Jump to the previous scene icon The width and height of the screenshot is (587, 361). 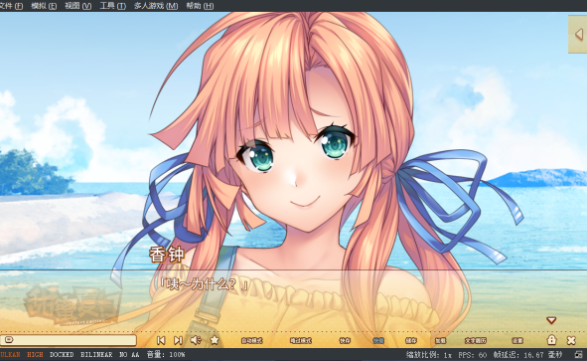tap(161, 340)
